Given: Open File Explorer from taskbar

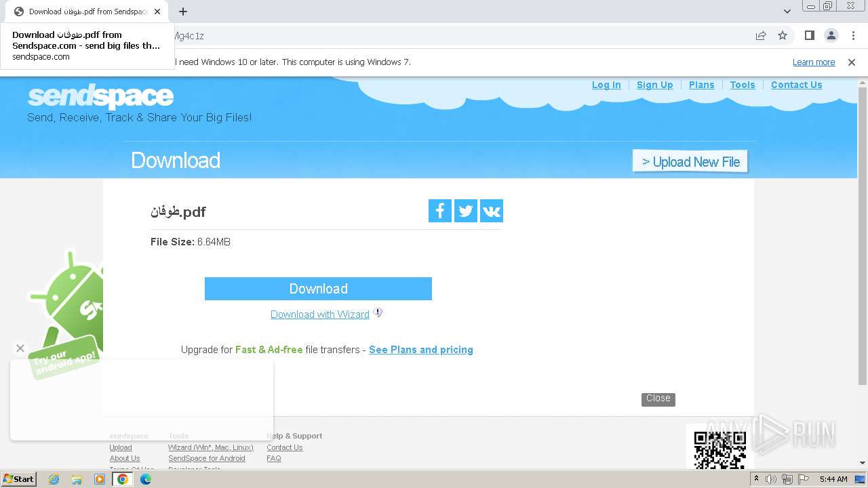Looking at the screenshot, I should coord(77,479).
